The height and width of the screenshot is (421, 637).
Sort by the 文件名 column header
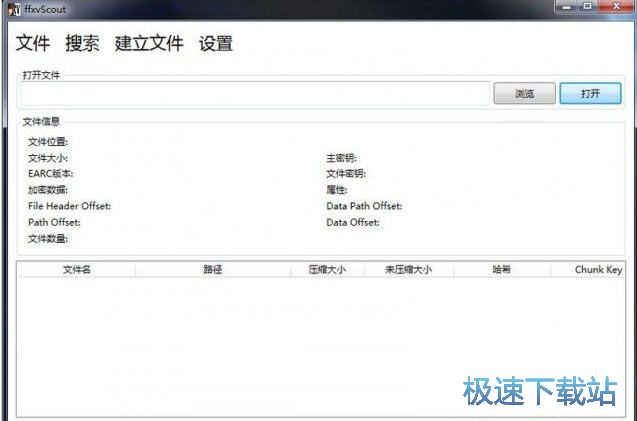[77, 270]
